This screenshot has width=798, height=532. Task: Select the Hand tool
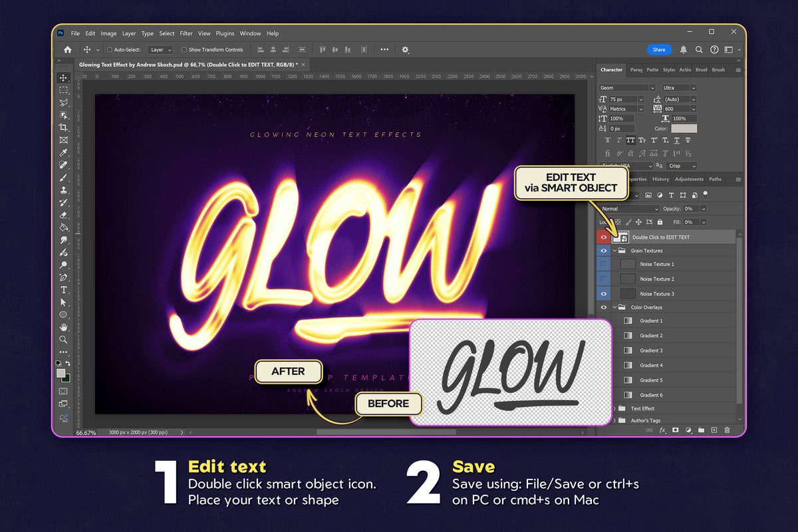[63, 327]
